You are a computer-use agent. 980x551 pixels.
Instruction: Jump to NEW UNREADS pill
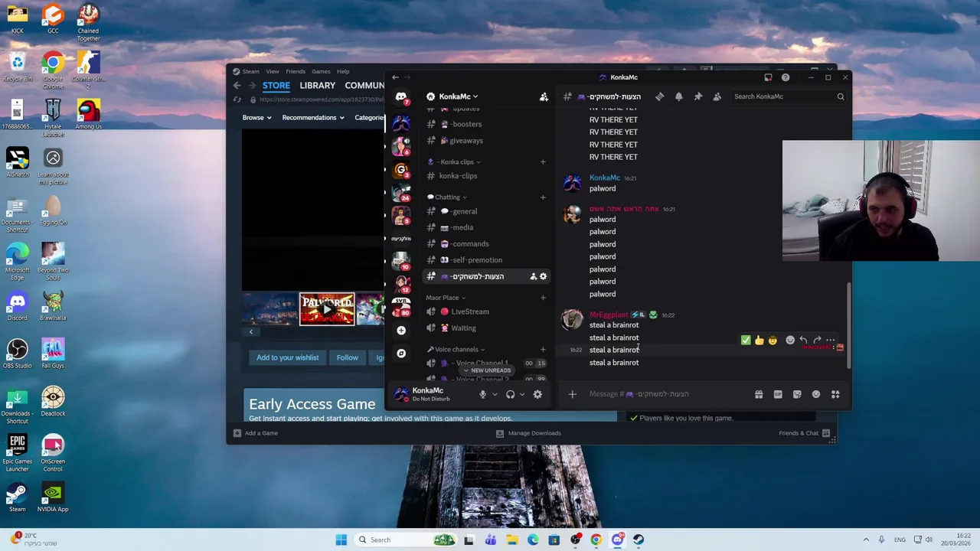(485, 370)
